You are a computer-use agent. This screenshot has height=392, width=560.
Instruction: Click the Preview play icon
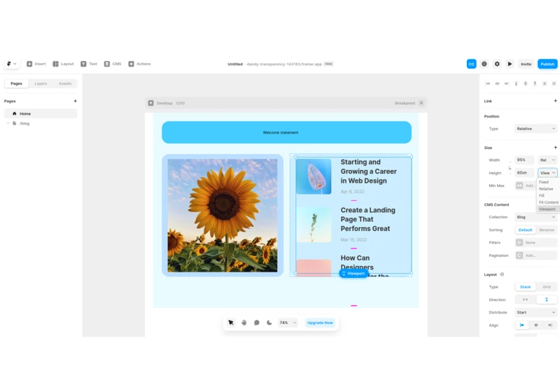tap(510, 64)
